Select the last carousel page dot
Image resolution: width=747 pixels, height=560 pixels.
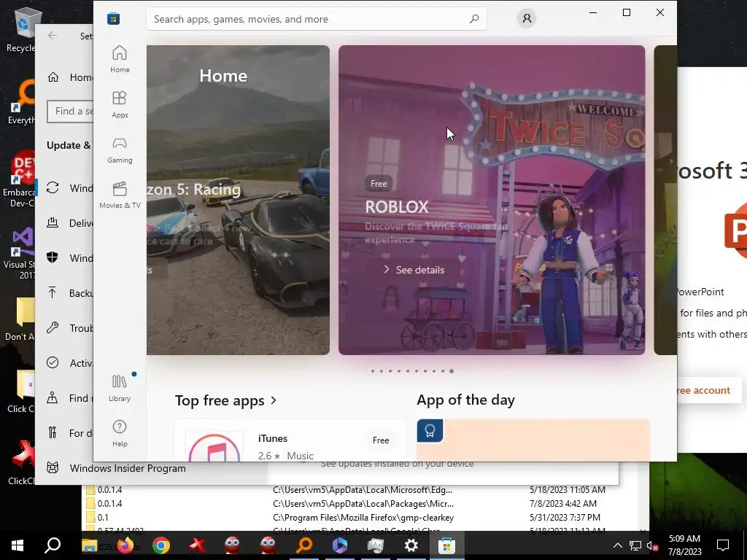(x=451, y=371)
